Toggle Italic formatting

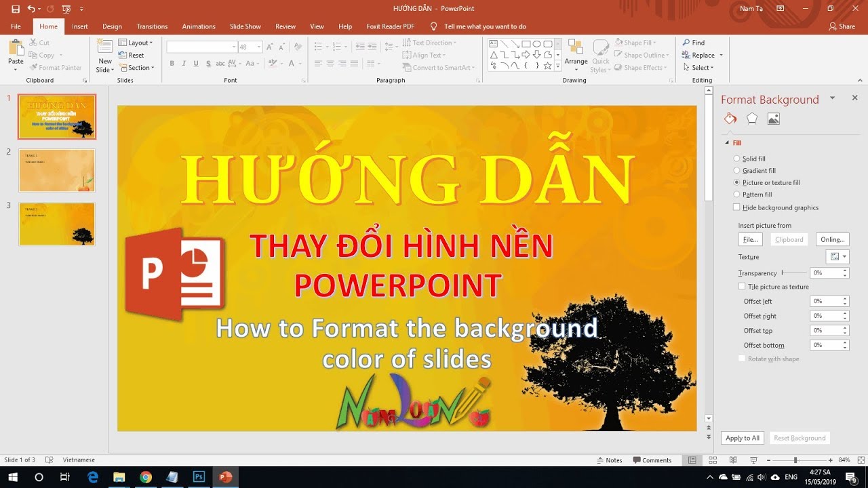184,64
